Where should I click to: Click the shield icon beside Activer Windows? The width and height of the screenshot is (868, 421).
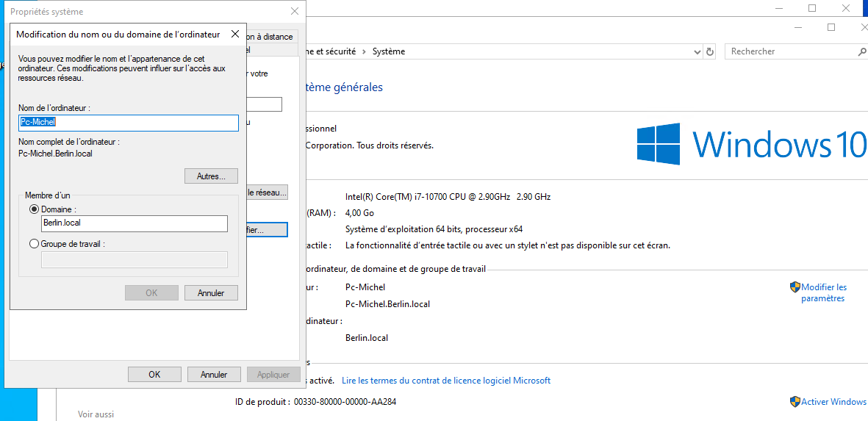(x=795, y=402)
